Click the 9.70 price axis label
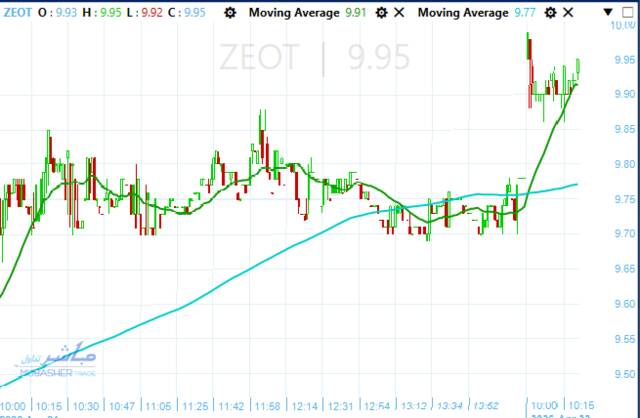This screenshot has height=418, width=640. (x=625, y=233)
